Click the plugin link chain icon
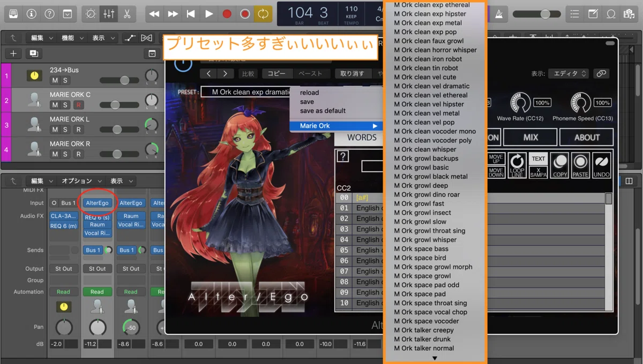This screenshot has width=643, height=364. 602,74
